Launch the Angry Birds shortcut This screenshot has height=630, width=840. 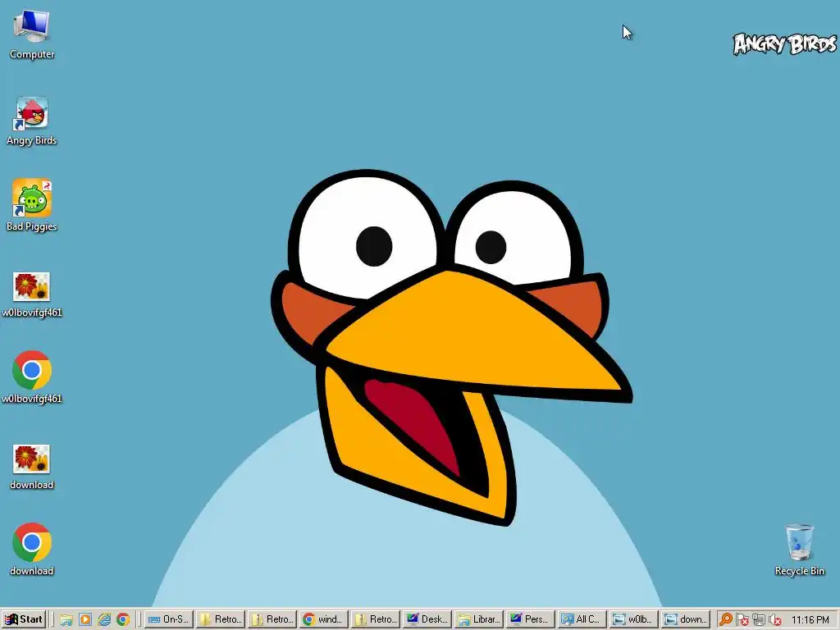coord(32,121)
